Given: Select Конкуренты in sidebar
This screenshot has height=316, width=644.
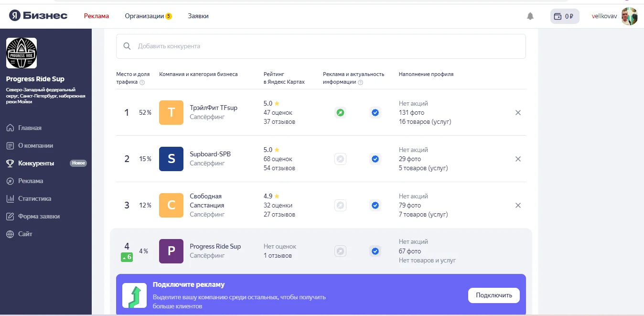Looking at the screenshot, I should point(36,163).
